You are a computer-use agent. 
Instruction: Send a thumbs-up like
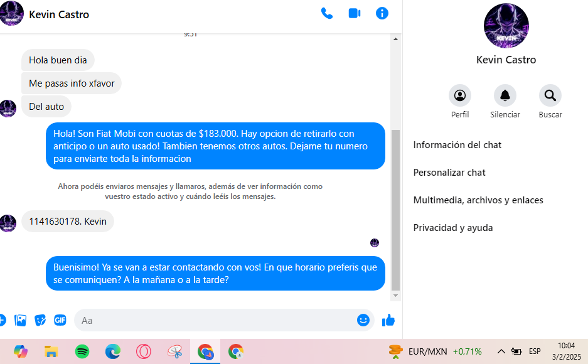coord(388,320)
